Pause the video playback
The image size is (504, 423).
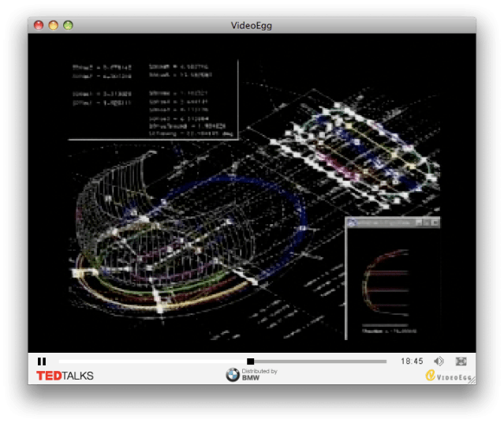click(x=42, y=361)
